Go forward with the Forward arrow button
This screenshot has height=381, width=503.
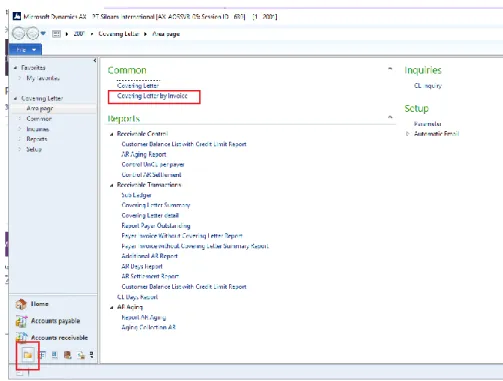pos(32,33)
